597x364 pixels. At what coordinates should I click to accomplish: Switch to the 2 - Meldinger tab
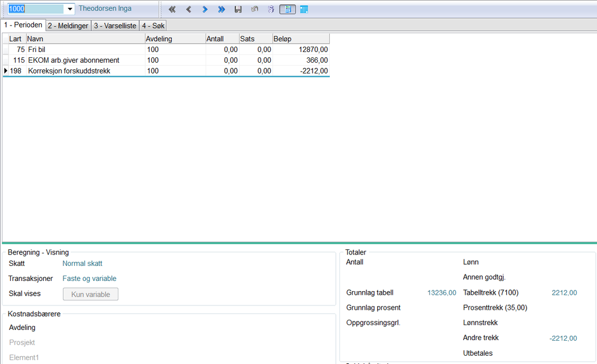(x=68, y=26)
